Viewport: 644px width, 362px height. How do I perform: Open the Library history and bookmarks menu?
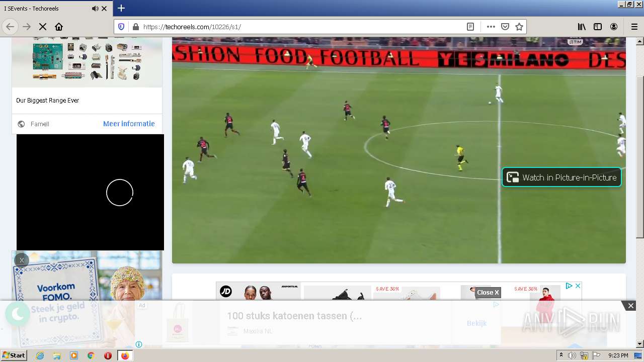click(x=582, y=27)
